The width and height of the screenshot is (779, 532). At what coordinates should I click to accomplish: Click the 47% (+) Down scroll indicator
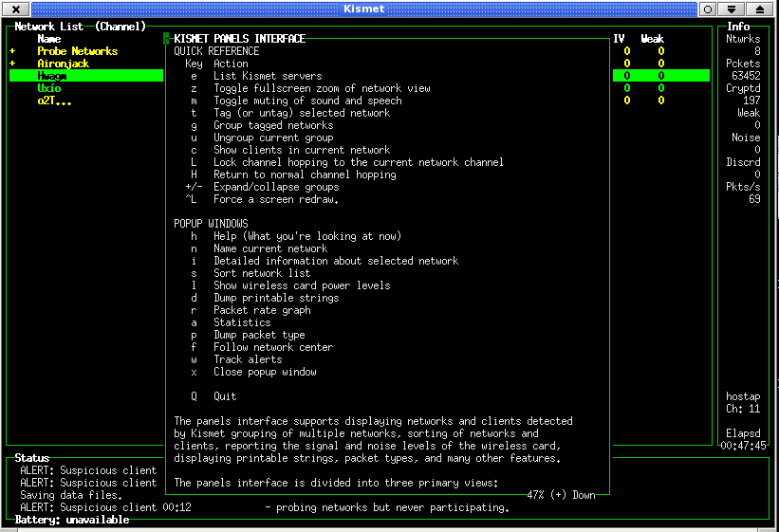point(561,495)
